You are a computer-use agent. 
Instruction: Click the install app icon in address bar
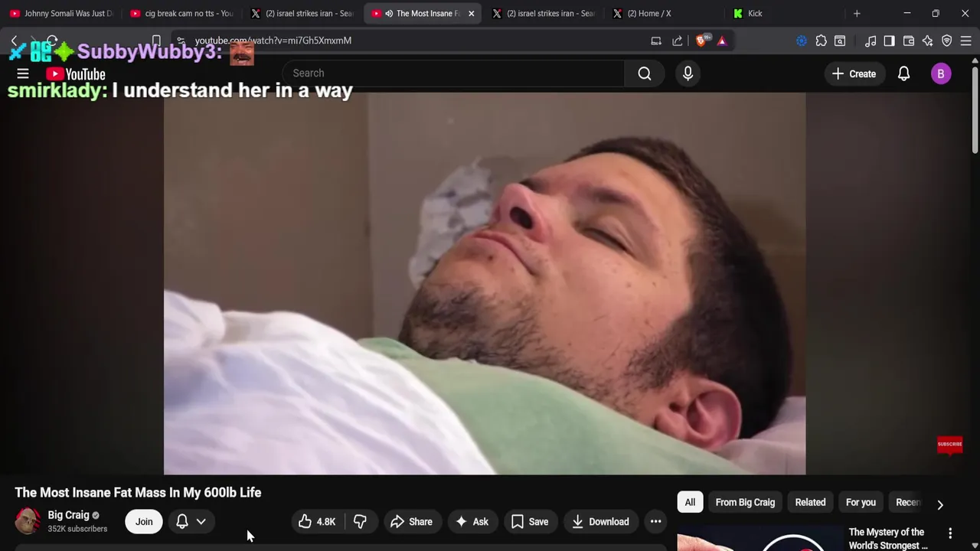(x=656, y=41)
